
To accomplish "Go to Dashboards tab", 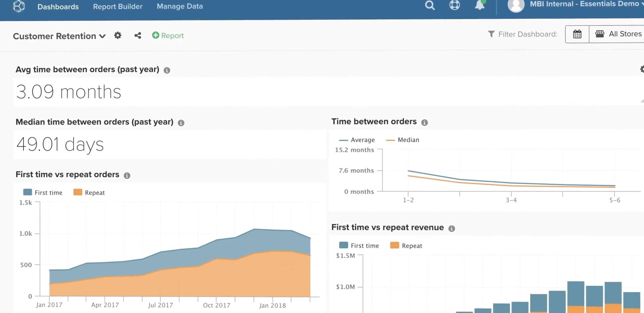I will coord(58,6).
